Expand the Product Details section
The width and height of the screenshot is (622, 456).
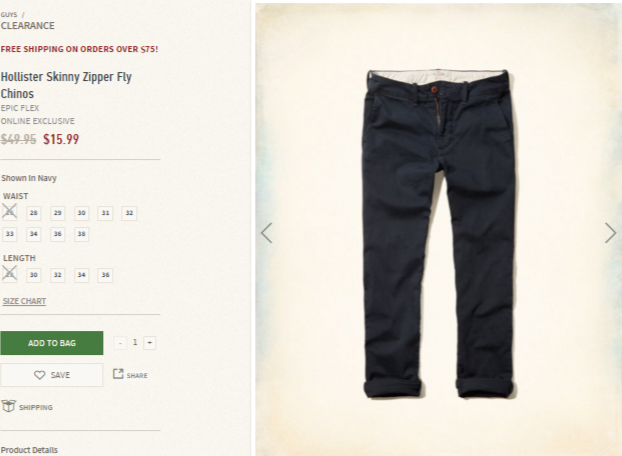tap(29, 450)
